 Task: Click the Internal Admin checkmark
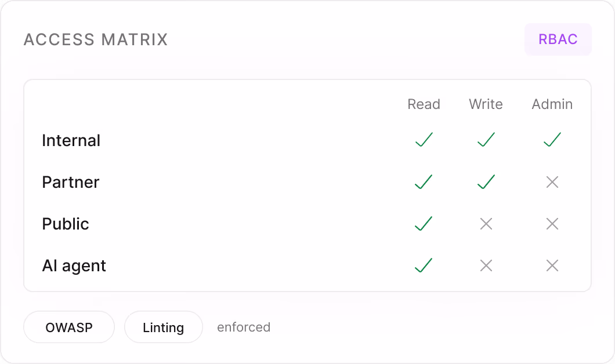pyautogui.click(x=552, y=140)
